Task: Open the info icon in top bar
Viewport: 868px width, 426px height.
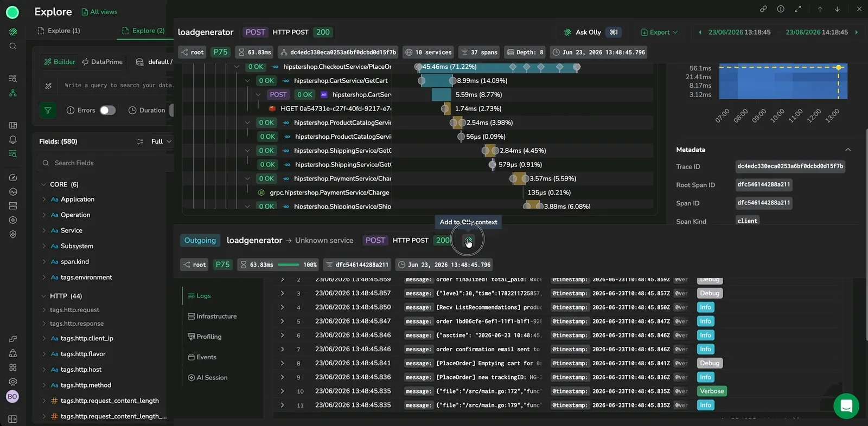Action: pyautogui.click(x=781, y=9)
